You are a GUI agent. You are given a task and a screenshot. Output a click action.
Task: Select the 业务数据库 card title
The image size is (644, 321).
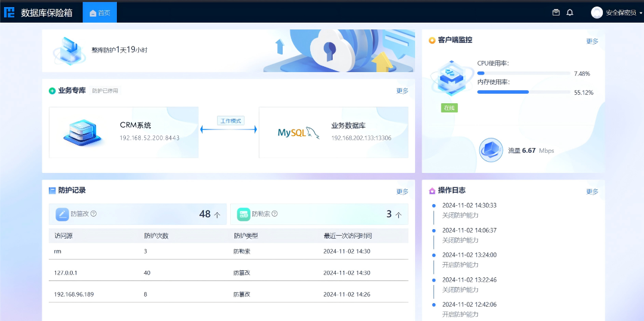click(348, 125)
